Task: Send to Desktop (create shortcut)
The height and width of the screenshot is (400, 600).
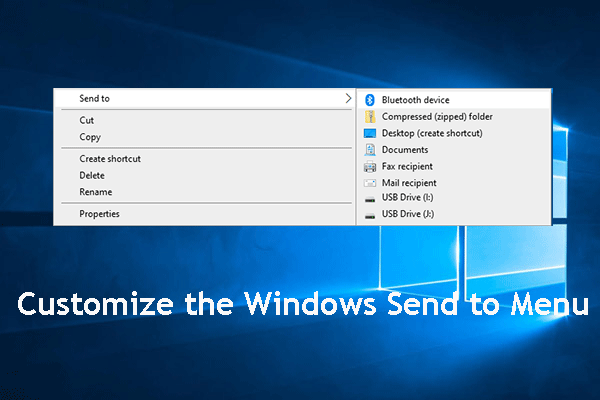Action: (x=454, y=133)
